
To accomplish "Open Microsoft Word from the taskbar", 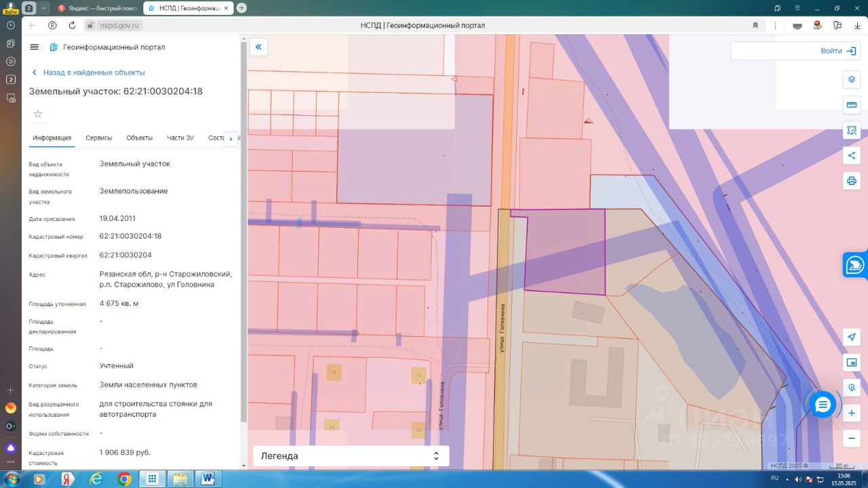I will tap(208, 479).
